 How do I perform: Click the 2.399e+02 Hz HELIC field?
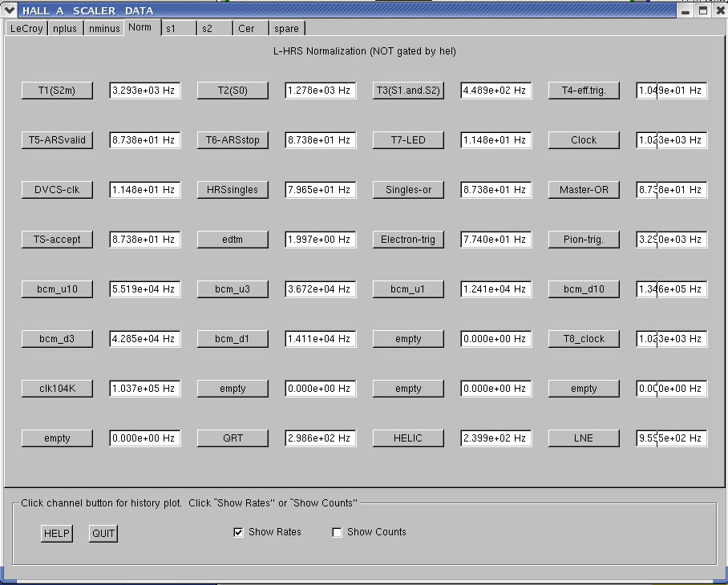tap(495, 438)
